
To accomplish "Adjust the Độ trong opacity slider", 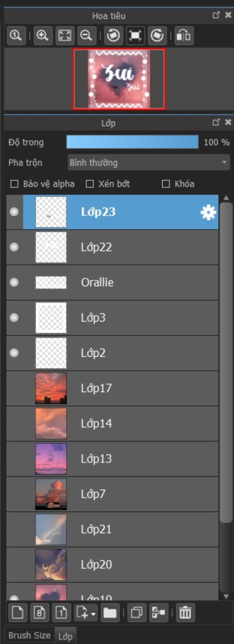I will (x=132, y=142).
